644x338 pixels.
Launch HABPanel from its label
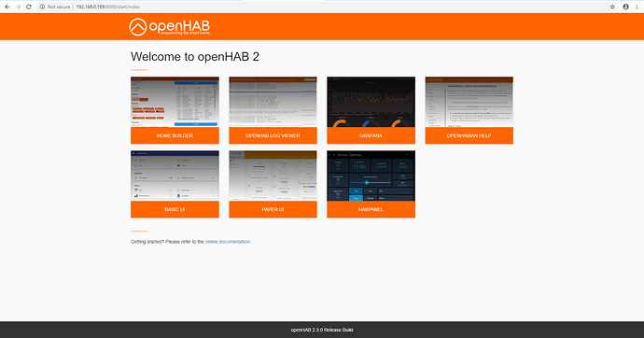(371, 209)
